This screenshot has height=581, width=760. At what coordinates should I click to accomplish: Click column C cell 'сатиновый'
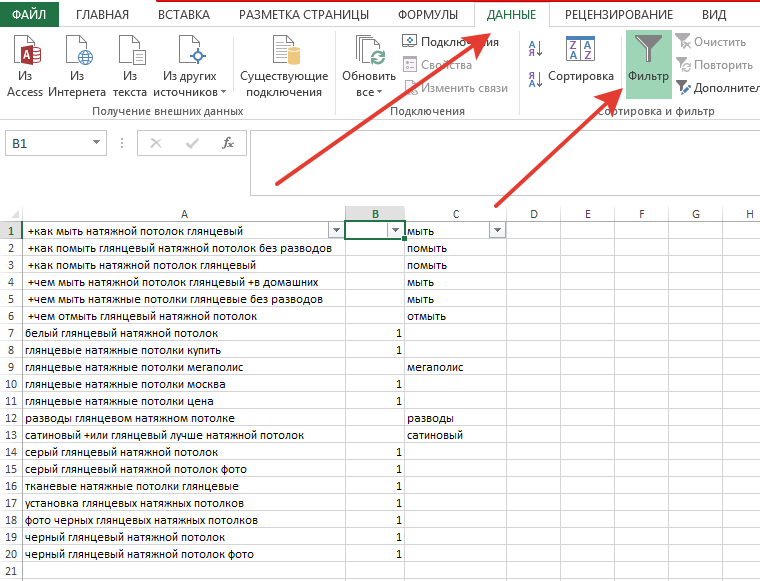coord(456,435)
